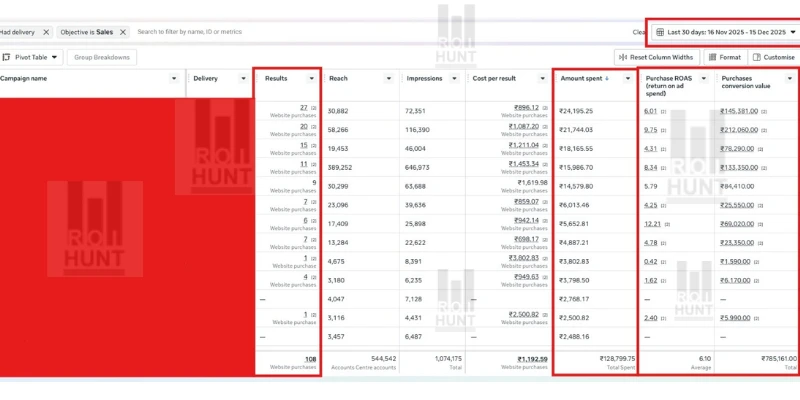The image size is (800, 400).
Task: Click the calendar icon in date picker
Action: (x=660, y=32)
